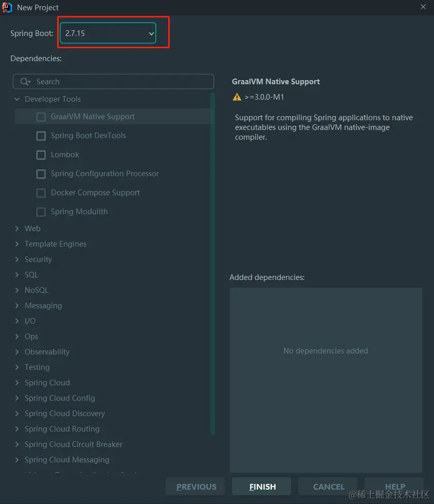Expand the Testing category
The image size is (434, 504).
pos(17,367)
